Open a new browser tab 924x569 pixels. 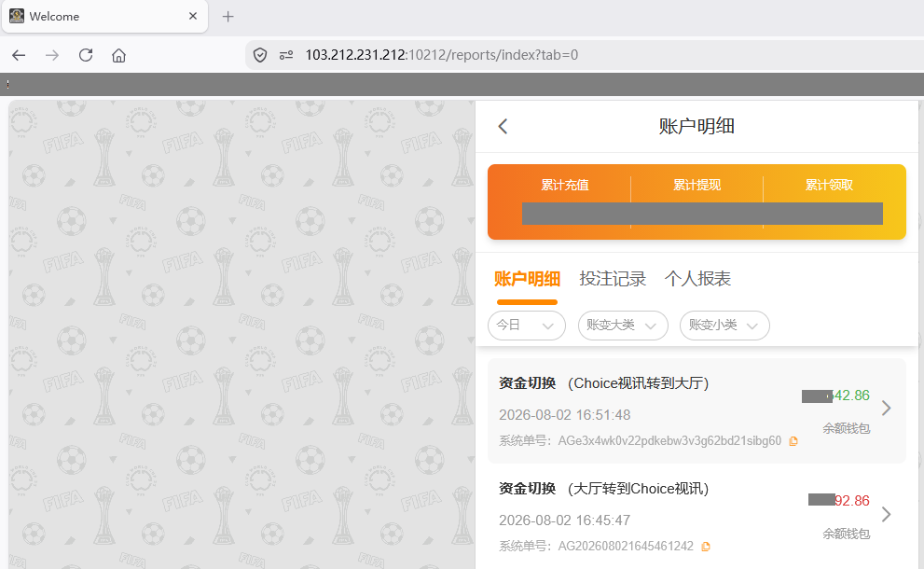228,17
